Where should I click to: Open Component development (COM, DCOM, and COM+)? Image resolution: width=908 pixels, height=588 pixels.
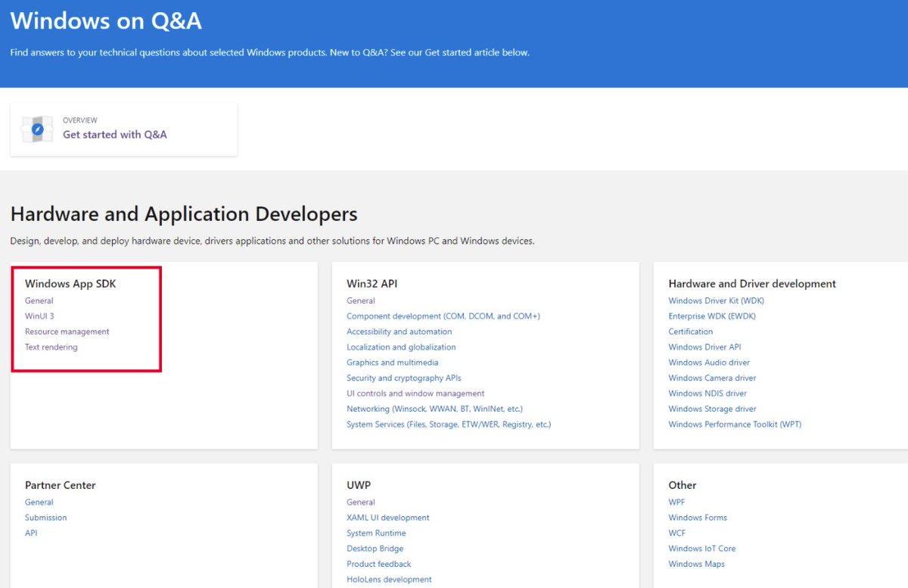443,316
